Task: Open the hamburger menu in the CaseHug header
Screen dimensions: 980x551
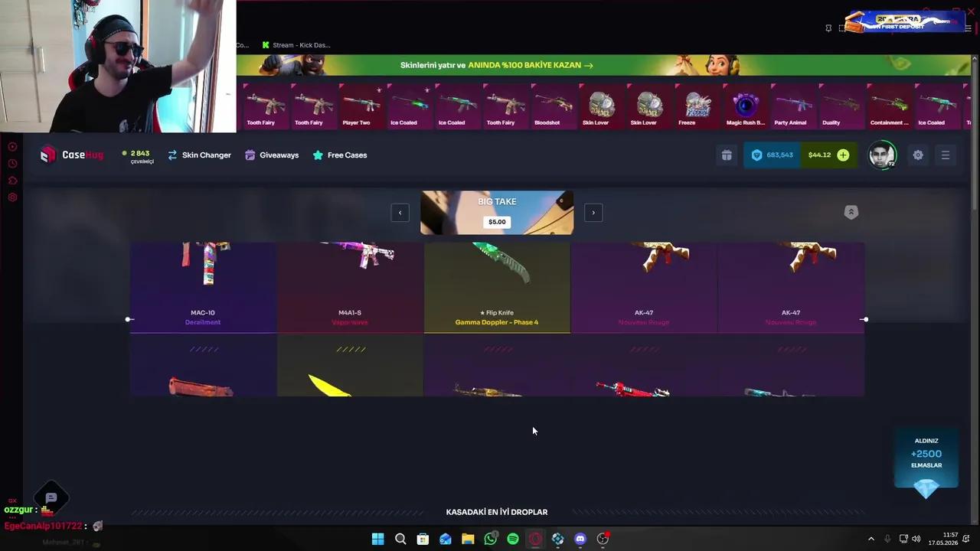Action: pos(946,155)
